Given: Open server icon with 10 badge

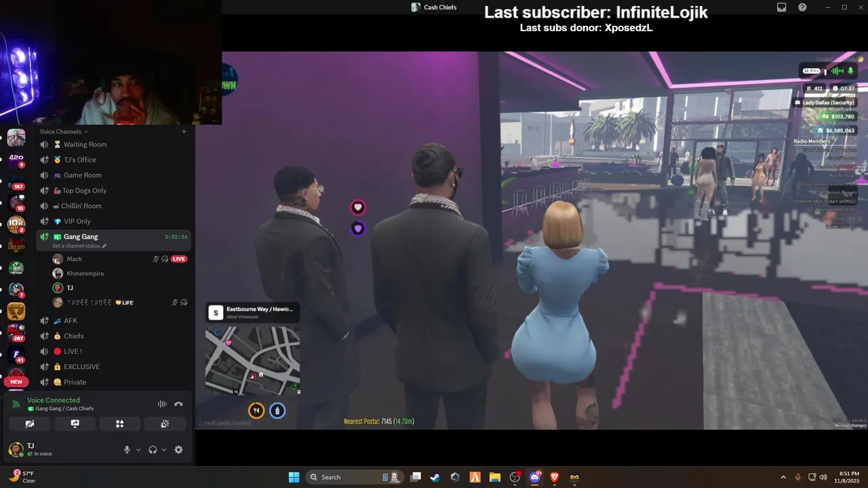Looking at the screenshot, I should click(16, 203).
